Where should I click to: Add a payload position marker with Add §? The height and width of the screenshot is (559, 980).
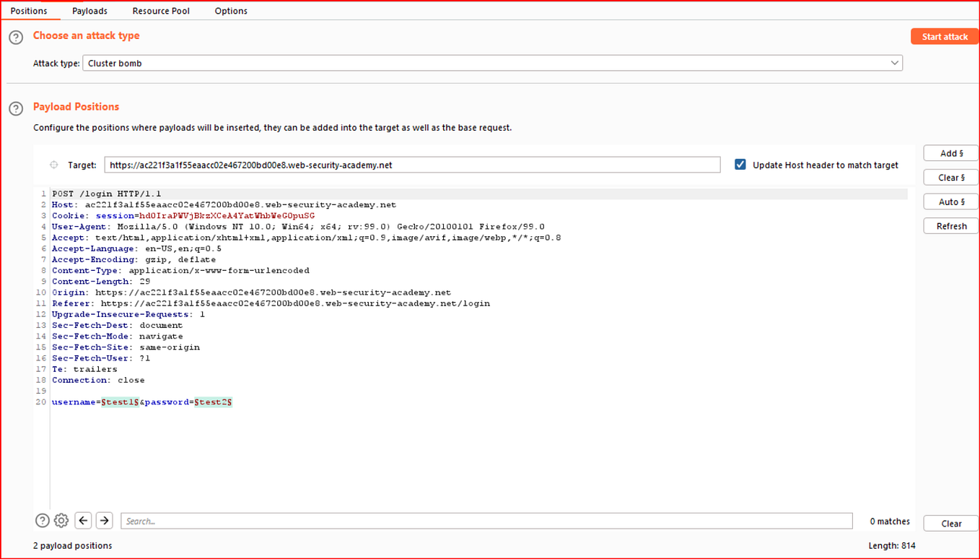pyautogui.click(x=950, y=152)
